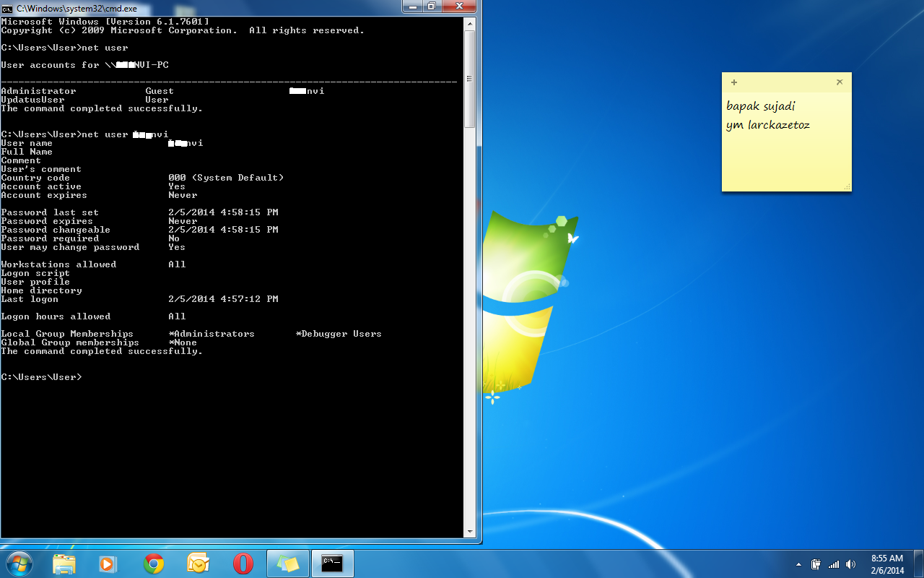The width and height of the screenshot is (924, 578).
Task: Delete the sticky note using its X
Action: click(840, 82)
